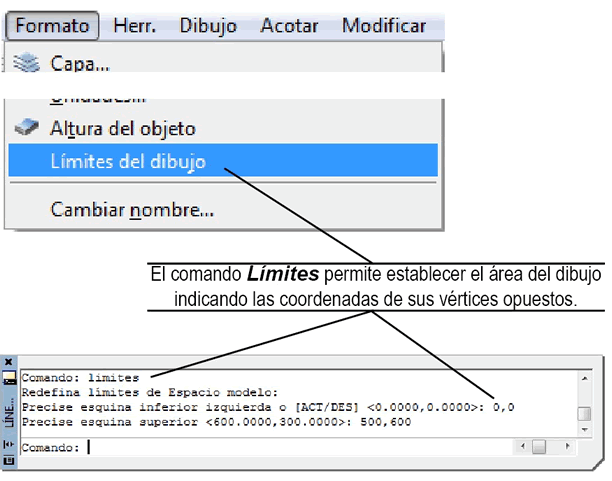612x481 pixels.
Task: Choose Cambiar nombre... menu entry
Action: [x=132, y=210]
